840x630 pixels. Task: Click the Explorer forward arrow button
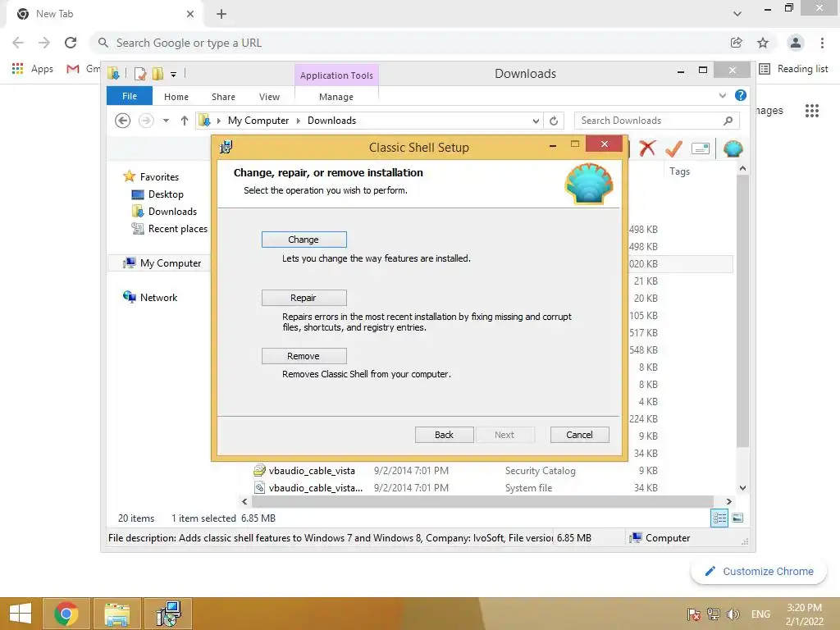[x=146, y=121]
